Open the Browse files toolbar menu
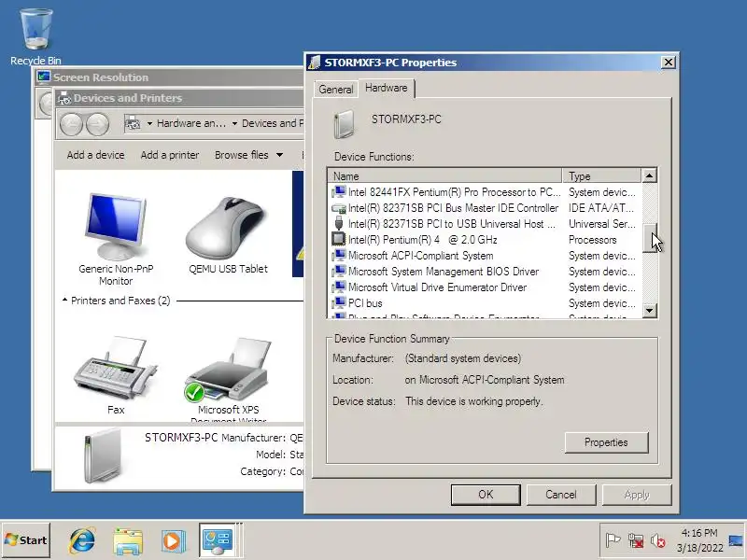The width and height of the screenshot is (747, 560). pyautogui.click(x=248, y=155)
